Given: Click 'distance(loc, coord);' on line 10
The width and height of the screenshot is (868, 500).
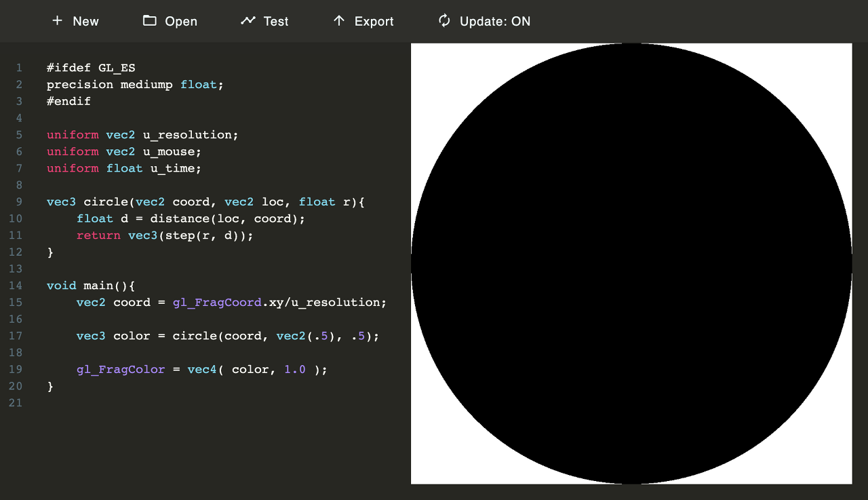Looking at the screenshot, I should [228, 218].
